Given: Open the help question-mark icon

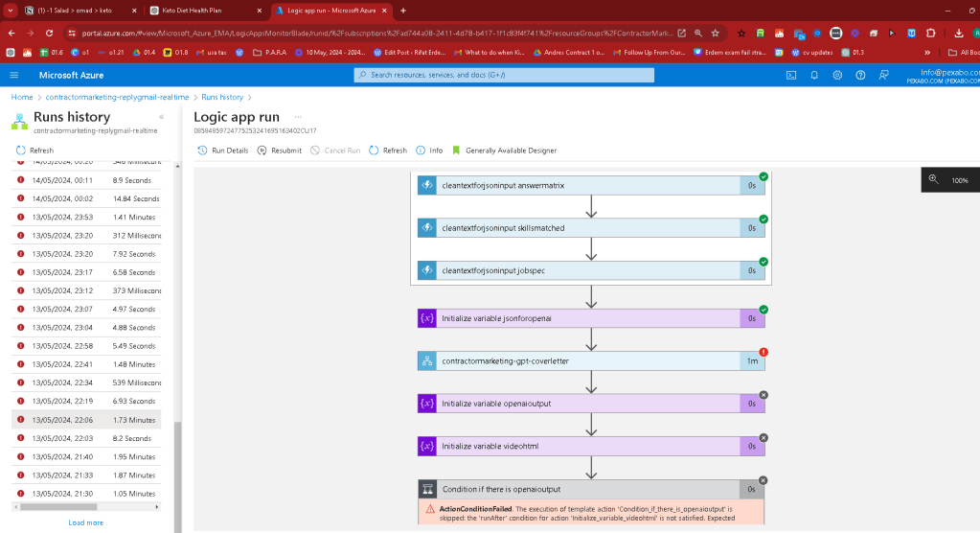Looking at the screenshot, I should (860, 75).
